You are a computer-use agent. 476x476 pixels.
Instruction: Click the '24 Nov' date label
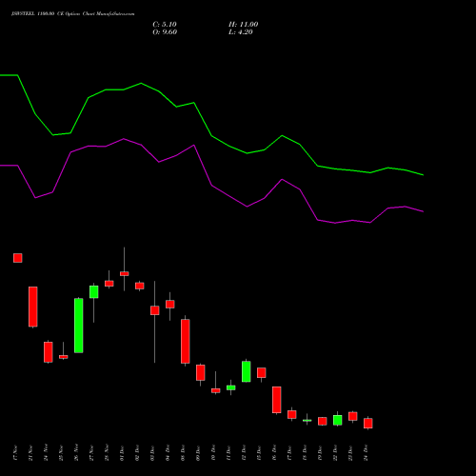point(46,453)
